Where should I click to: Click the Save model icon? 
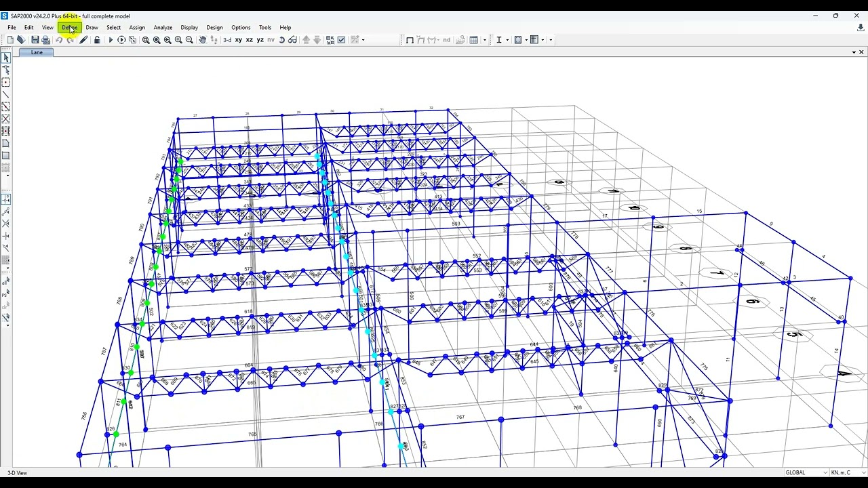(35, 40)
